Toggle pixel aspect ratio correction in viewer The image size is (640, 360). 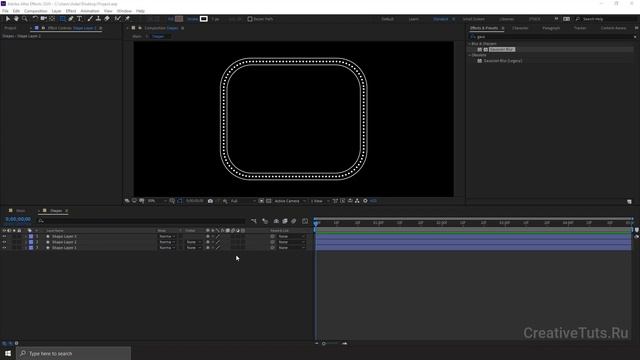(x=335, y=201)
